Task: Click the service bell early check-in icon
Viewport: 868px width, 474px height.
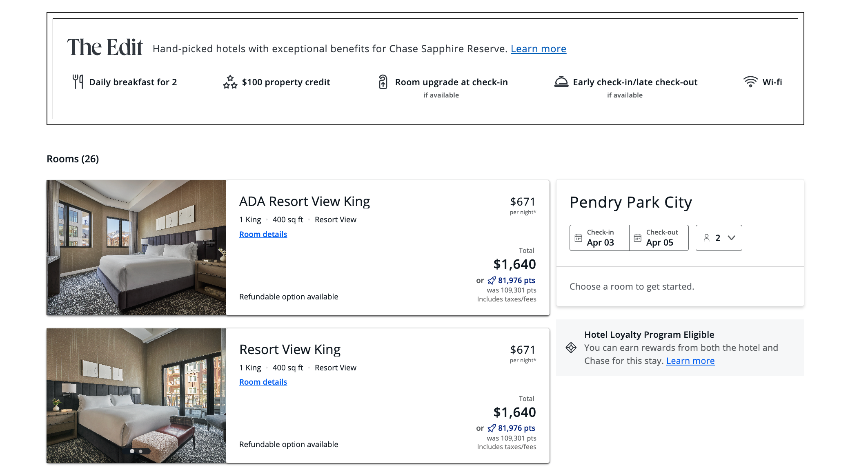Action: [x=561, y=82]
